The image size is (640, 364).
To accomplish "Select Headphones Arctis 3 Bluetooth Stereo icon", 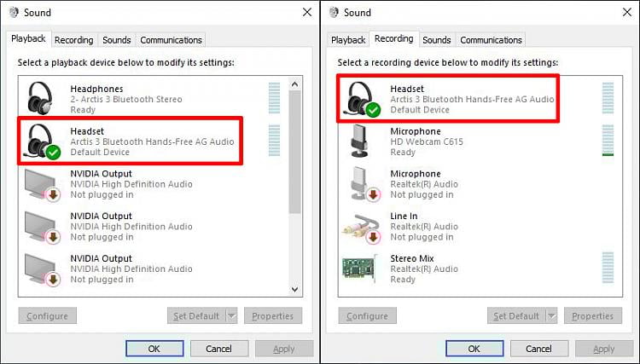I will coord(40,99).
